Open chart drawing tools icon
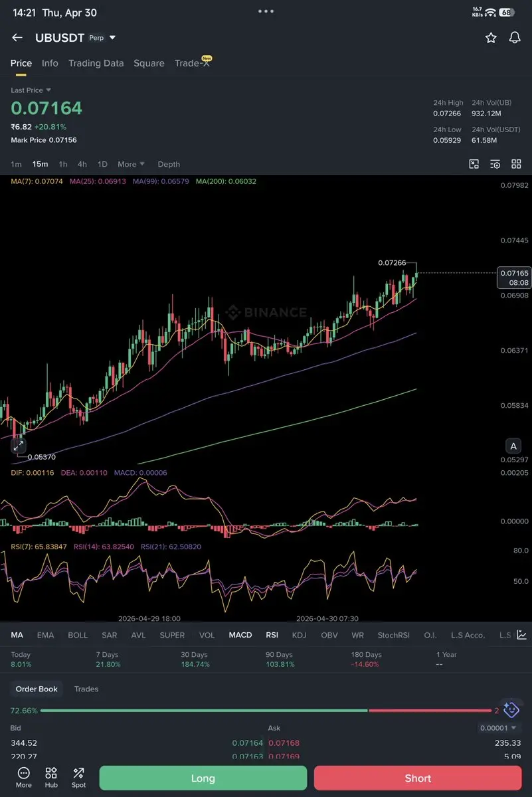This screenshot has width=532, height=797. [x=474, y=164]
